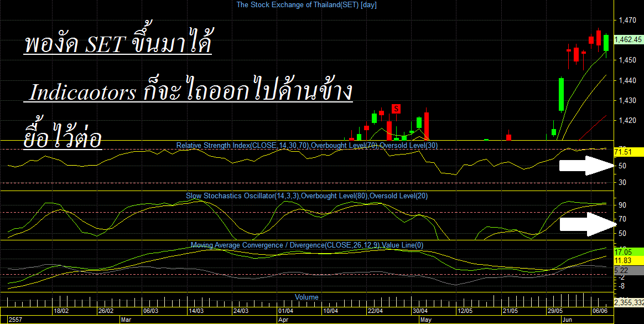Select the Moving Average Convergence / Divergence title
Screen dimensions: 644x324
tap(307, 245)
